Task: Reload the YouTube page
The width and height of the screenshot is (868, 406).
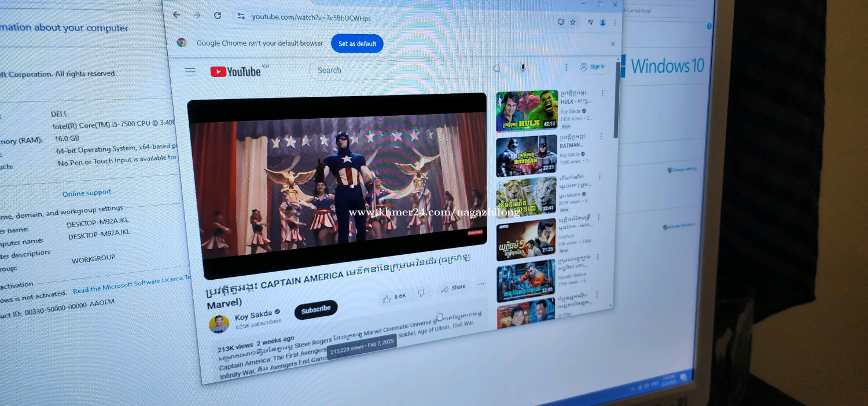Action: [x=218, y=16]
